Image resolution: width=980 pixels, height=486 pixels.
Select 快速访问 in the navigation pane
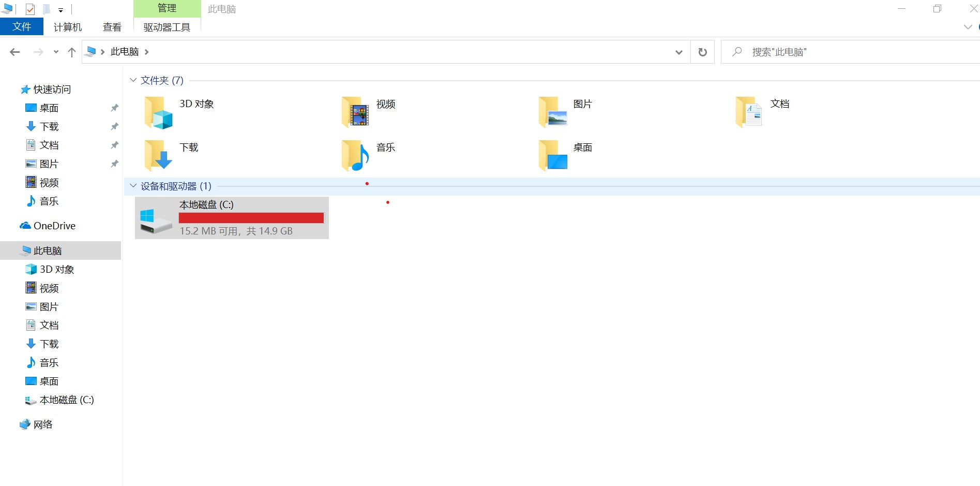coord(46,90)
